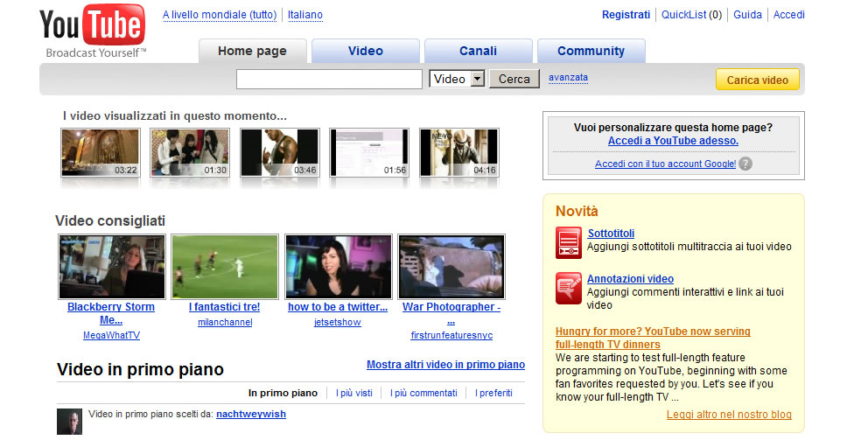Select the I più commentati filter
868x447 pixels.
(x=423, y=393)
